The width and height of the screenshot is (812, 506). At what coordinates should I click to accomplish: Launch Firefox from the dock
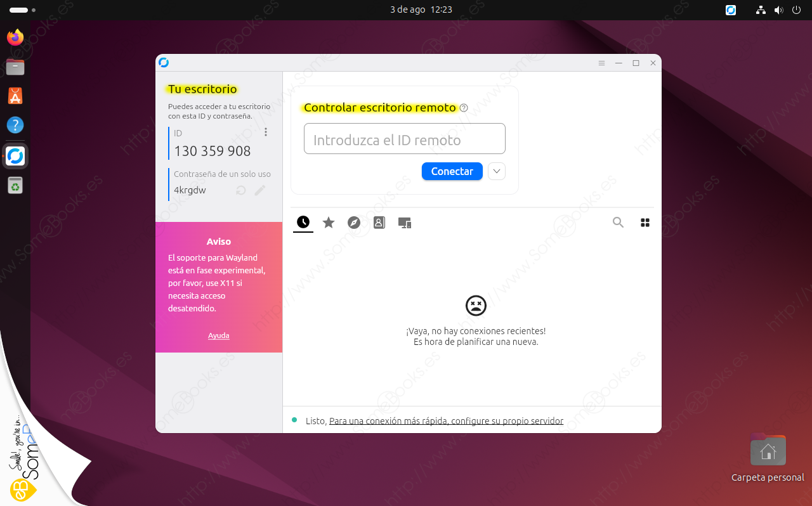click(x=15, y=37)
